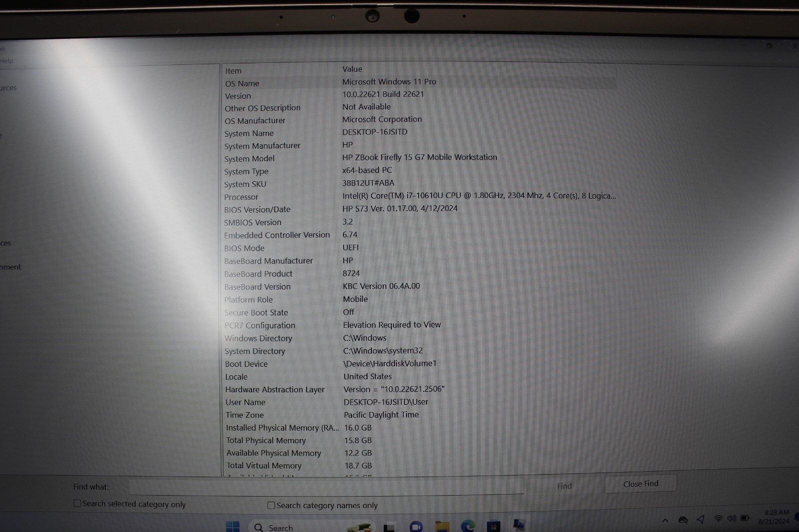Select the PCR7 Configuration row

coord(419,325)
